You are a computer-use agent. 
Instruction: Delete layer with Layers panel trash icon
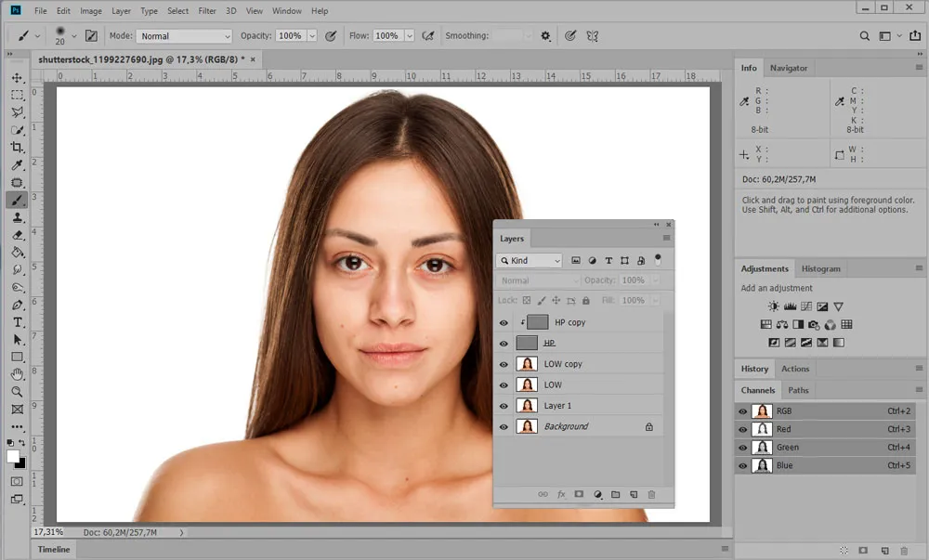[652, 494]
